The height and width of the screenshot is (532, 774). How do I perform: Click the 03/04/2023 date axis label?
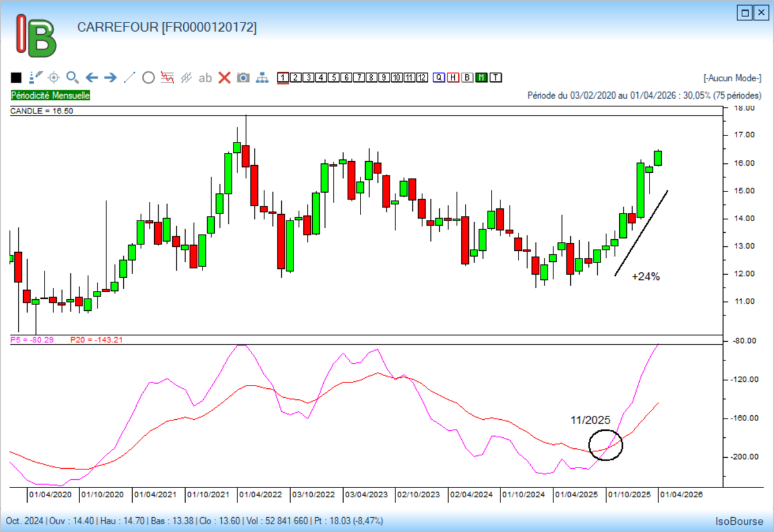pyautogui.click(x=366, y=495)
